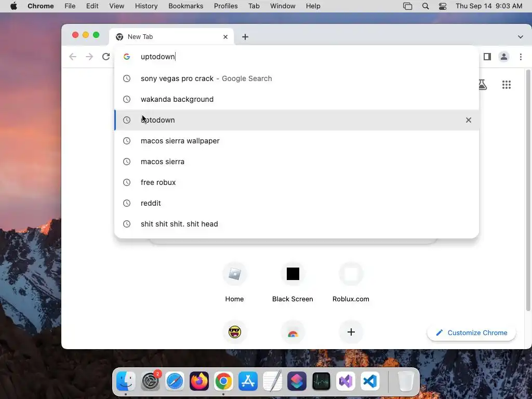The height and width of the screenshot is (399, 532).
Task: Open the Chrome Web Store shortcut
Action: [x=293, y=332]
